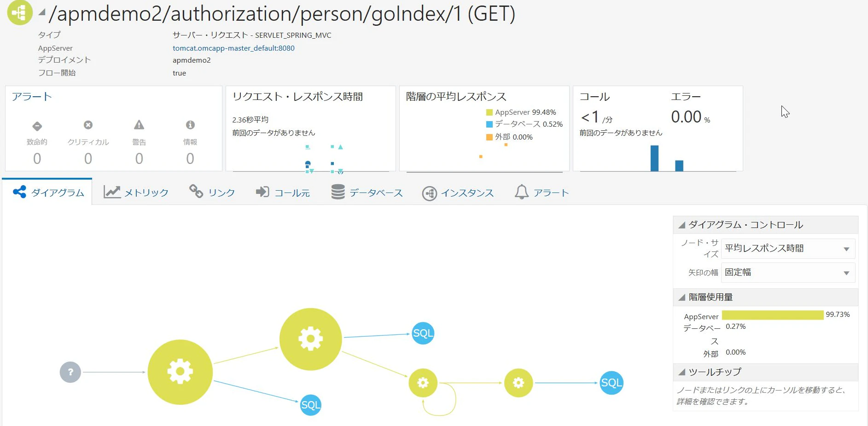Open the データベース tab
Viewport: 868px width, 426px height.
(x=367, y=193)
